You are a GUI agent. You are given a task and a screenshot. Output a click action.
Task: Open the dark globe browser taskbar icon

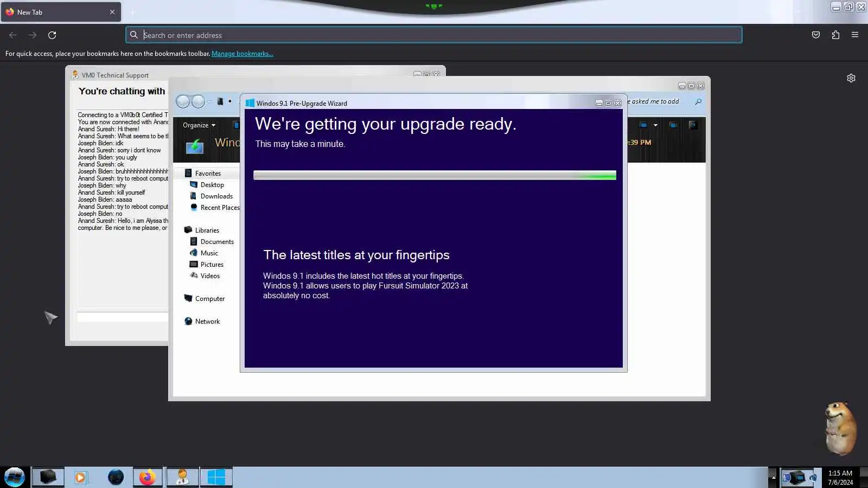[x=116, y=477]
